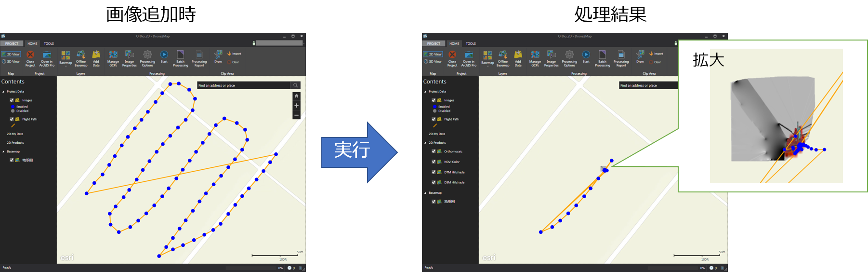The width and height of the screenshot is (868, 272).
Task: Zoom in with plus button, left window
Action: (296, 106)
